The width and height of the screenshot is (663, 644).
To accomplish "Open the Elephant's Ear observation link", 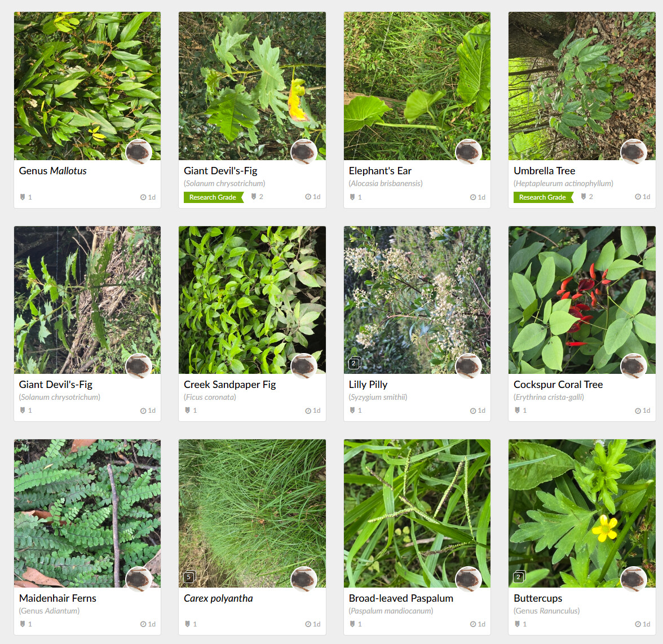I will (x=380, y=171).
